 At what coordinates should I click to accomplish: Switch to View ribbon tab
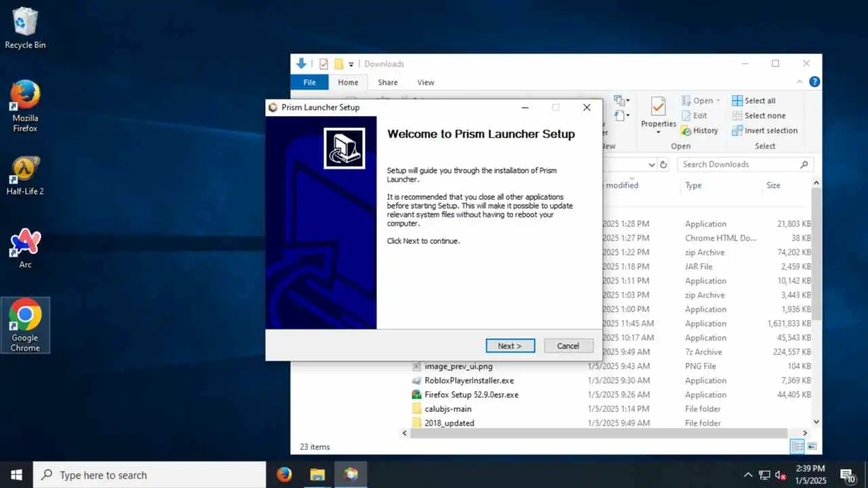[426, 82]
